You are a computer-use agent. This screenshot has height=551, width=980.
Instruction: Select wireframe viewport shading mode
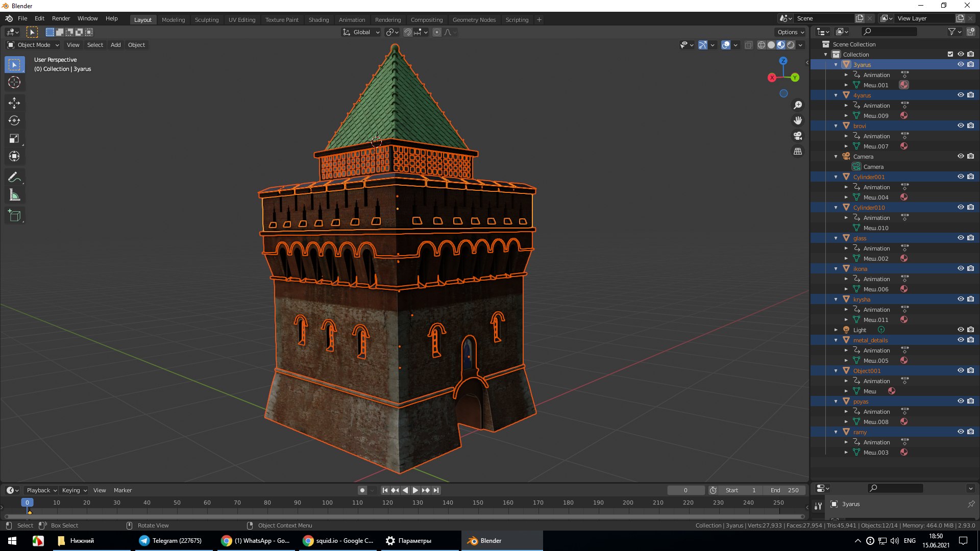pos(762,45)
